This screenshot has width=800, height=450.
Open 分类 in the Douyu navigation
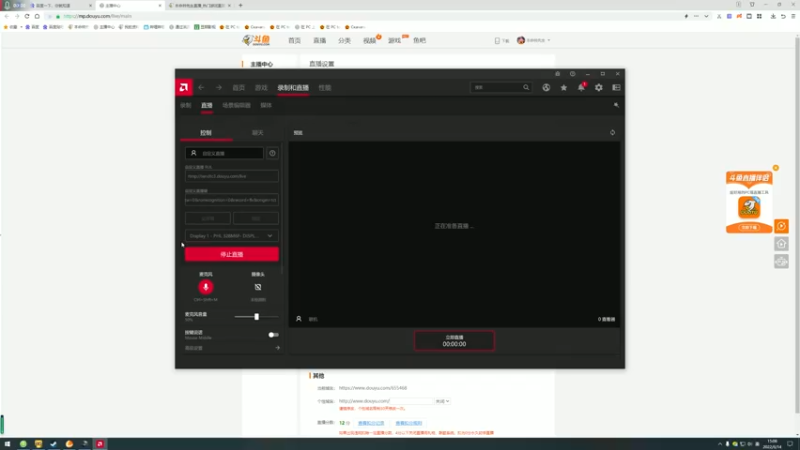tap(344, 40)
